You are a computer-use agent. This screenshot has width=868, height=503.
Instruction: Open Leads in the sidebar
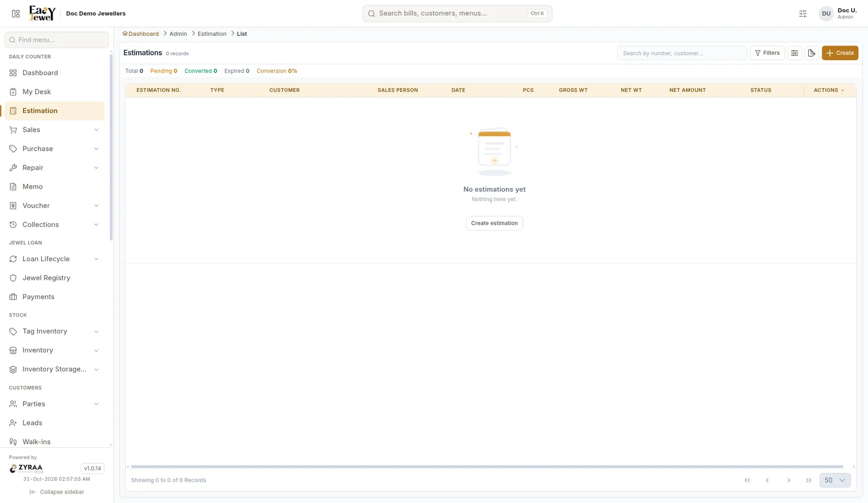(x=54, y=423)
